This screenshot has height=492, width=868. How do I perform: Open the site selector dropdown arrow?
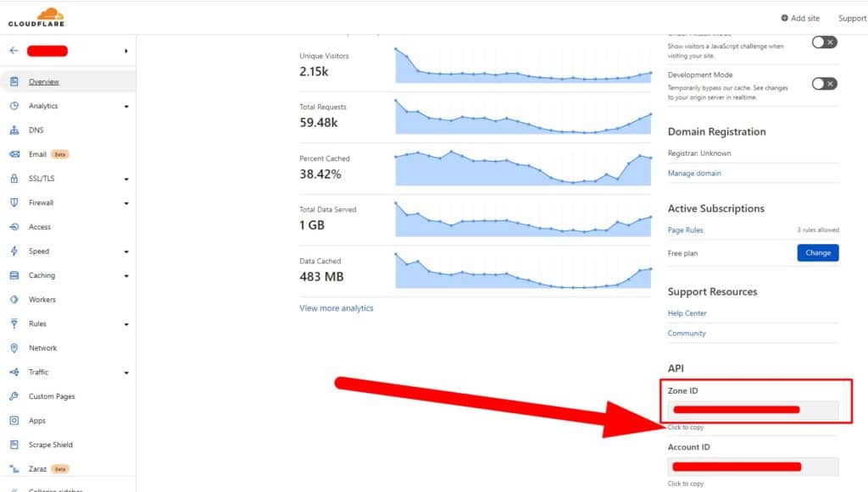[126, 51]
